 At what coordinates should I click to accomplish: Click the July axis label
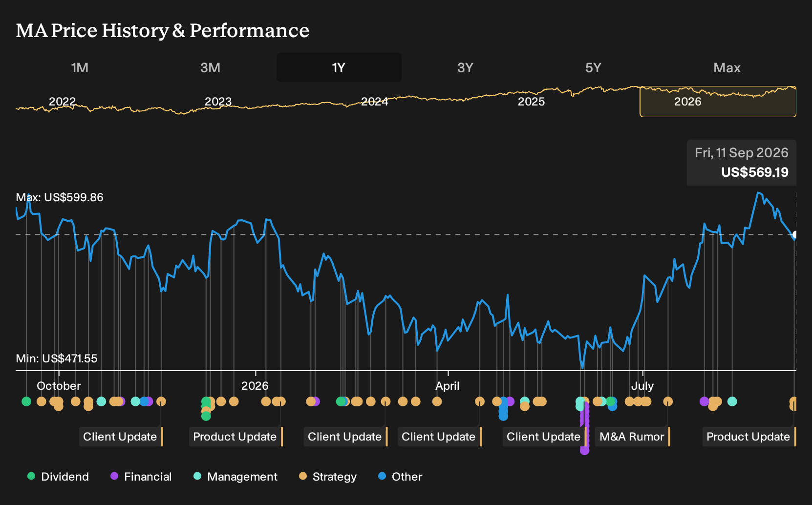[x=642, y=386]
